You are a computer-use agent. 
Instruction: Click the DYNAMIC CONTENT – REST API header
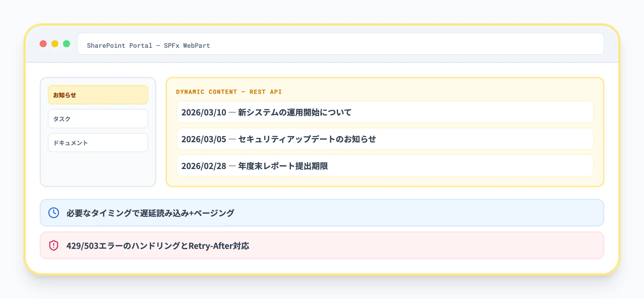[x=229, y=92]
